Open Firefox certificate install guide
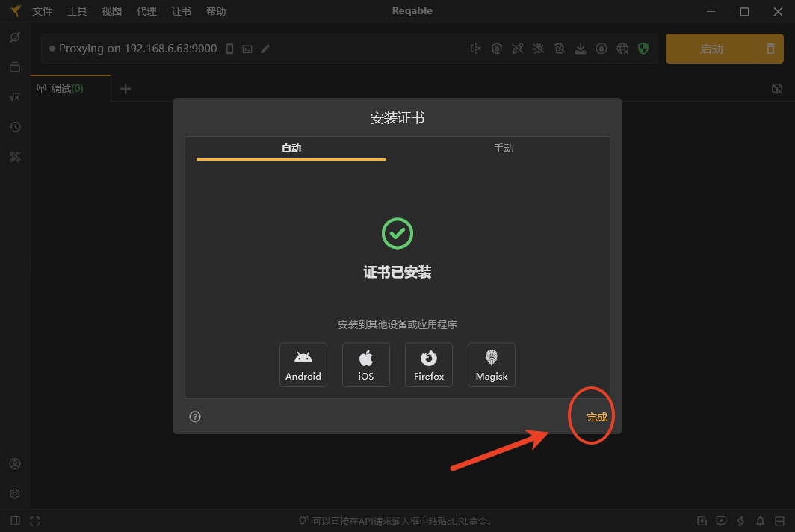795x532 pixels. point(429,365)
